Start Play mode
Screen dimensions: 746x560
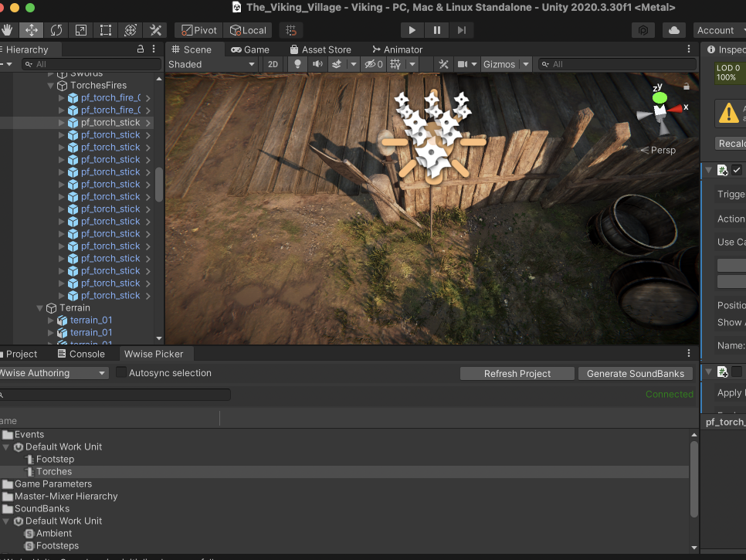(x=412, y=30)
